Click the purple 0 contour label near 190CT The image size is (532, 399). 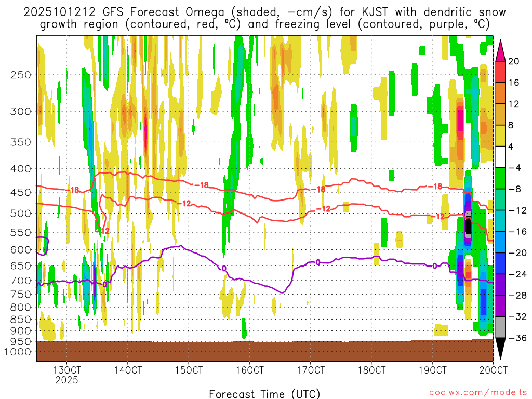(435, 266)
